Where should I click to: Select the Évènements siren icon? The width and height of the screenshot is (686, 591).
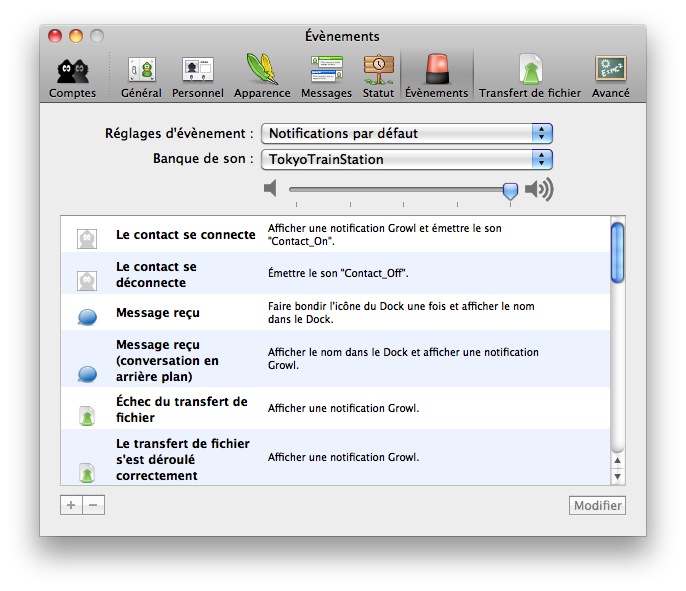pyautogui.click(x=437, y=77)
